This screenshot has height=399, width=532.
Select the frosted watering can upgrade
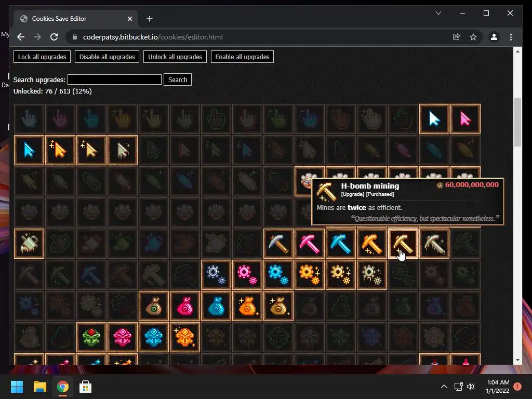[x=29, y=244]
